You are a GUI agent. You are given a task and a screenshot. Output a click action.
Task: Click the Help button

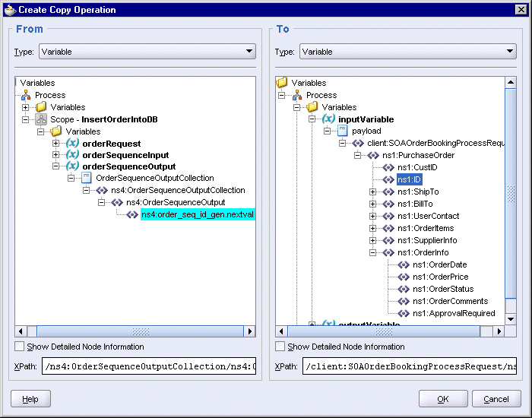click(x=30, y=399)
